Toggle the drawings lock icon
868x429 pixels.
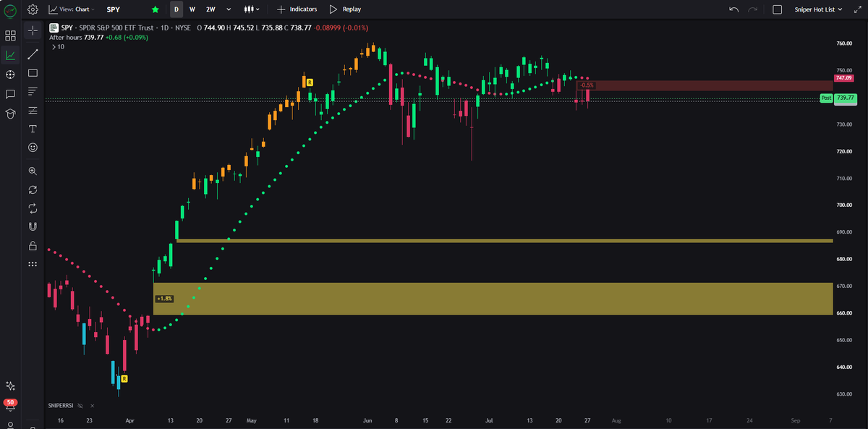click(33, 245)
